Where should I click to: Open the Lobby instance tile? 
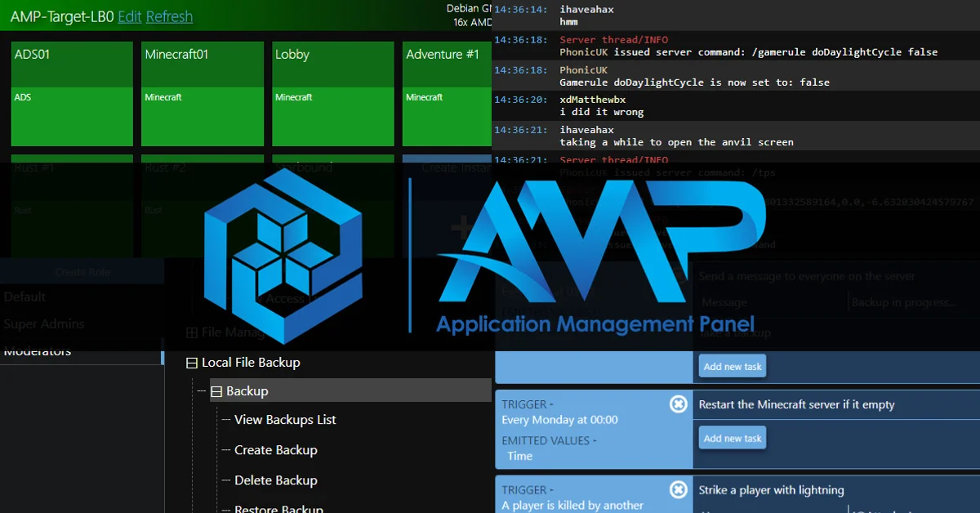[x=333, y=93]
